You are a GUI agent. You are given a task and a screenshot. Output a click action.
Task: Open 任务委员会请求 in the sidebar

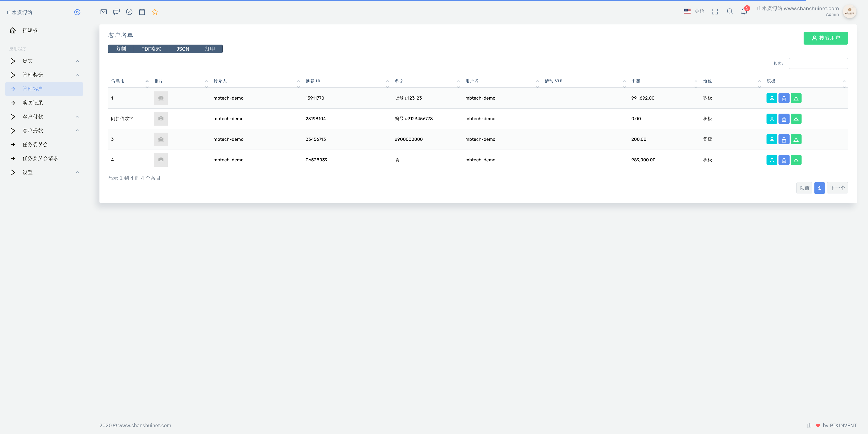40,158
